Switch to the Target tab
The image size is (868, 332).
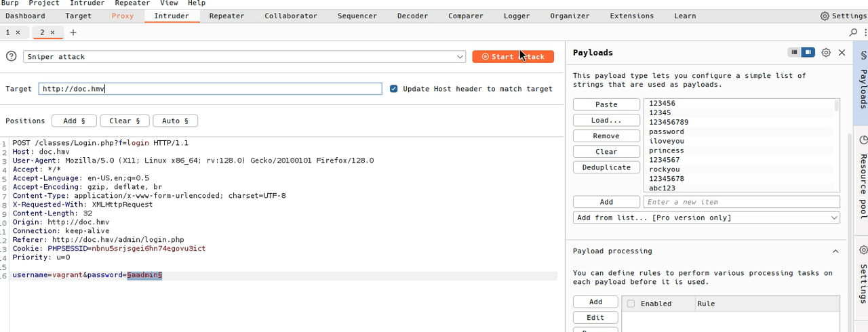click(x=78, y=16)
